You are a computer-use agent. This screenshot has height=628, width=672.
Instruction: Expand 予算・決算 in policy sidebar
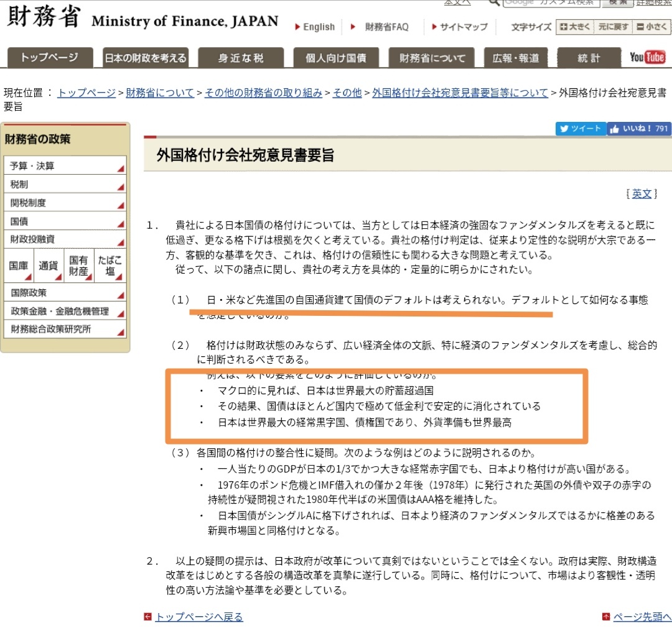(65, 166)
